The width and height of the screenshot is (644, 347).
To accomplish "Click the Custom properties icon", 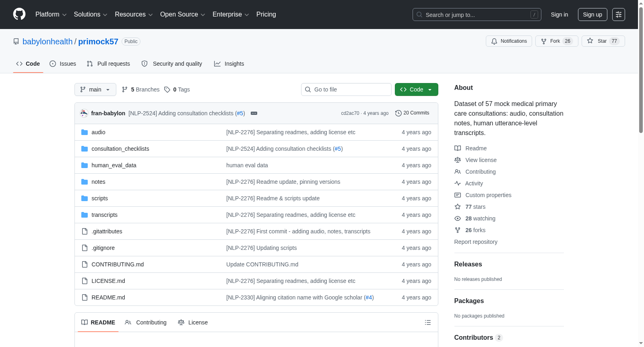I will click(x=458, y=195).
